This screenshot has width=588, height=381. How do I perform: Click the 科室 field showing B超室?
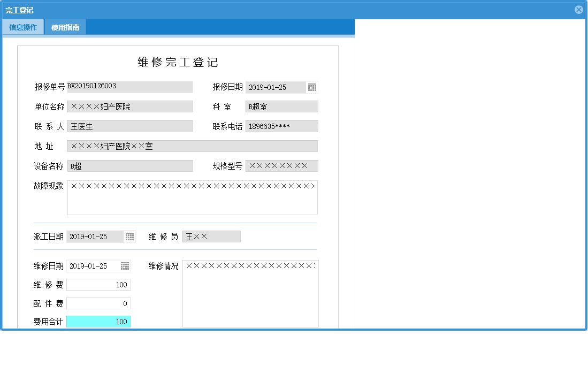coord(282,106)
